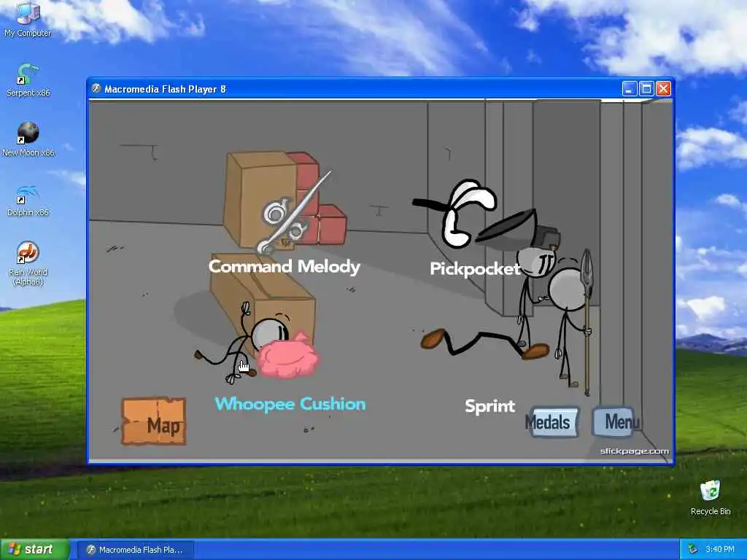The width and height of the screenshot is (747, 560).
Task: Click the system tray icon
Action: tap(693, 550)
